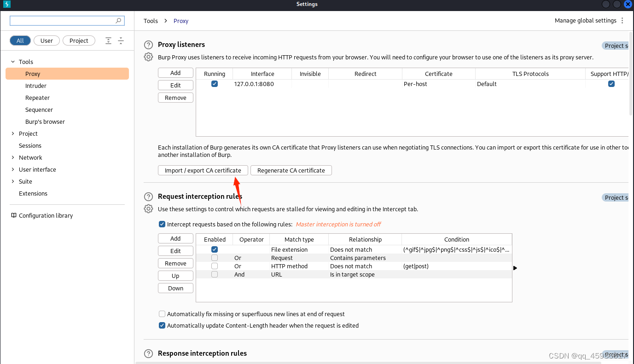The height and width of the screenshot is (364, 634).
Task: Click the vertical scrollbar of settings pane
Action: tap(631, 74)
